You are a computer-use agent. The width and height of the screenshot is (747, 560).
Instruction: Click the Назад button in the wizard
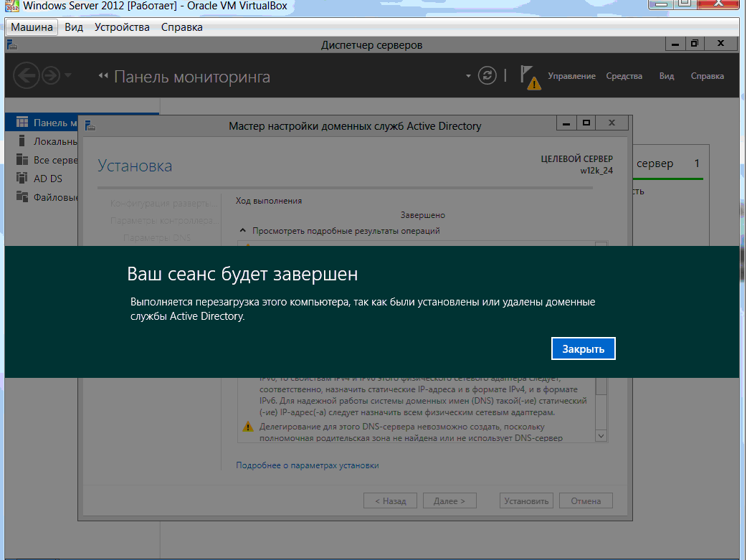click(390, 501)
